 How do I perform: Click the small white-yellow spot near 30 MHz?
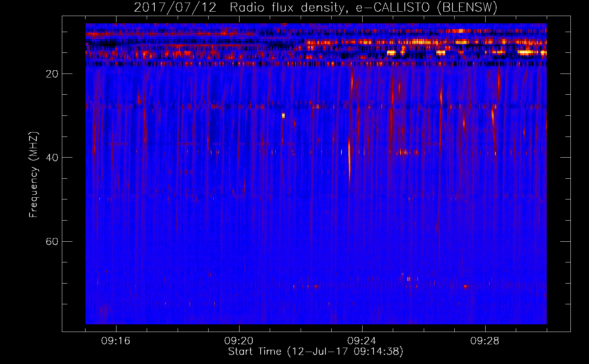[x=283, y=116]
